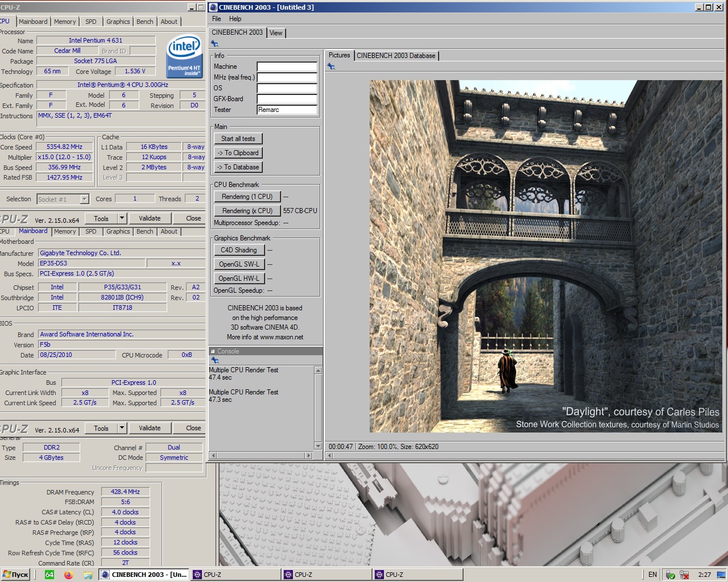This screenshot has height=582, width=728.
Task: Run the OpenGL HW-L test
Action: click(x=239, y=278)
